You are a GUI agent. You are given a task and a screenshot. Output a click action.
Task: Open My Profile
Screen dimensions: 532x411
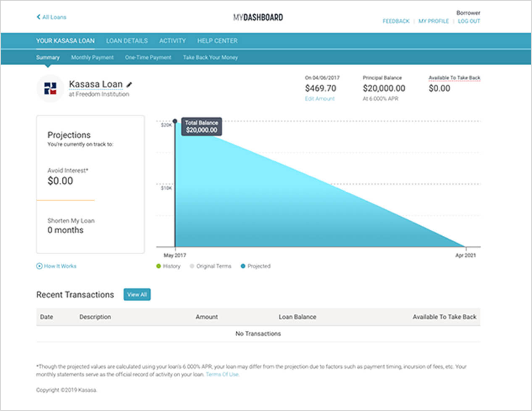(x=434, y=21)
